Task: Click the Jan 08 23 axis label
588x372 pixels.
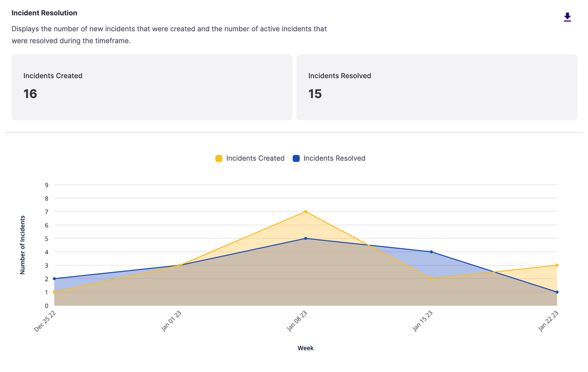Action: coord(297,321)
